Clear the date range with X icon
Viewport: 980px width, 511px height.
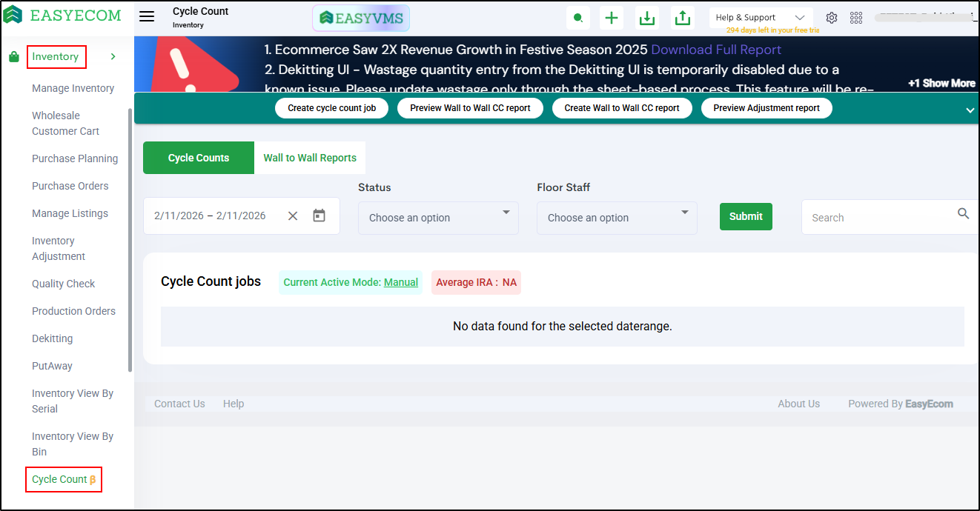(293, 216)
